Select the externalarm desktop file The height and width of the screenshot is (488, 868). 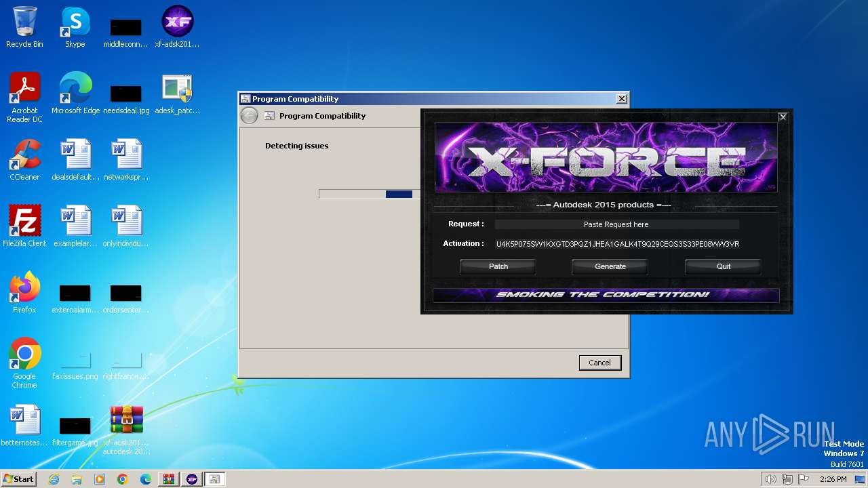pyautogui.click(x=75, y=298)
